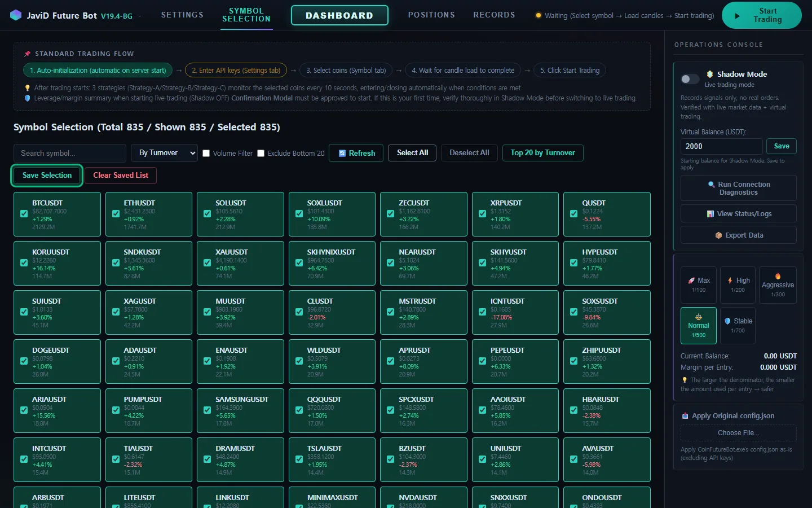Open the Settings tab
The width and height of the screenshot is (812, 508).
[182, 15]
